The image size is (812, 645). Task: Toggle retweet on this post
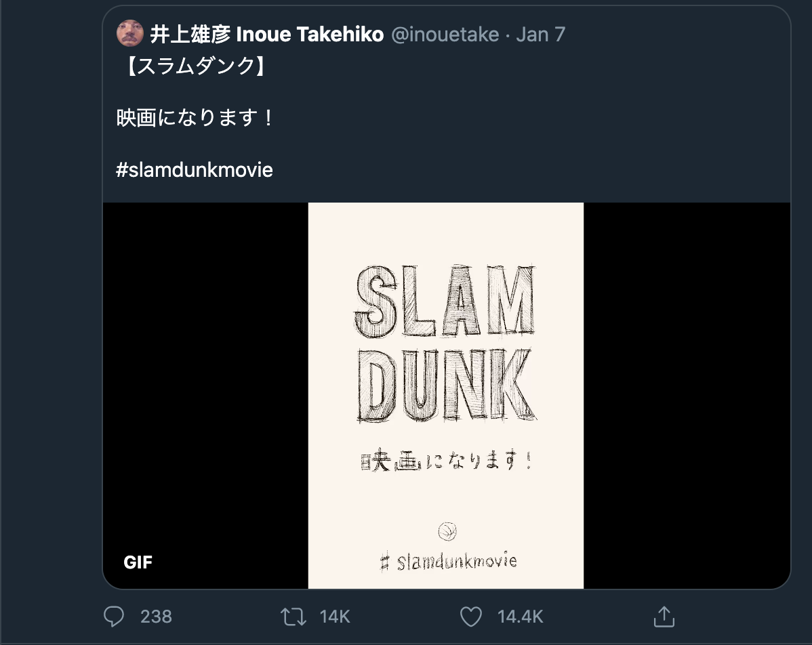(293, 617)
